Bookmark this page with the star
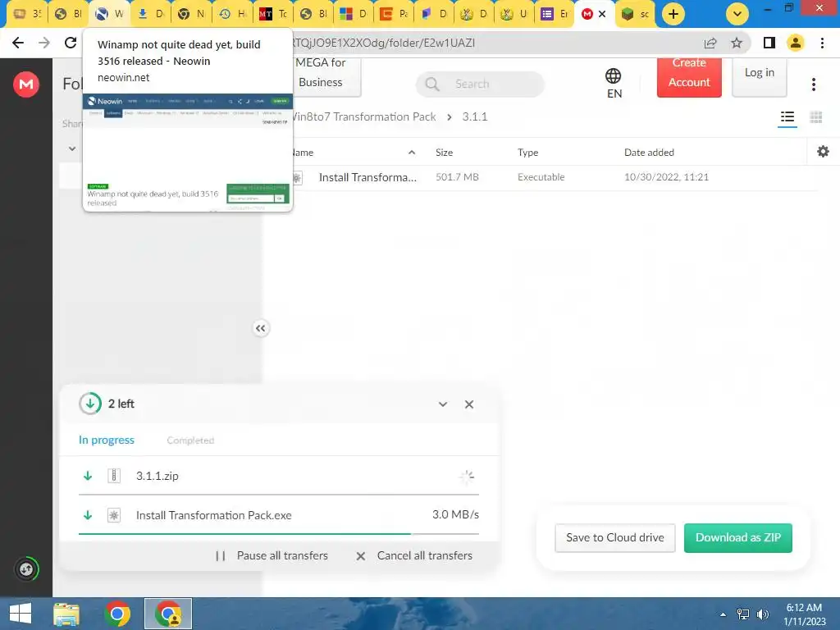840x630 pixels. (x=737, y=43)
